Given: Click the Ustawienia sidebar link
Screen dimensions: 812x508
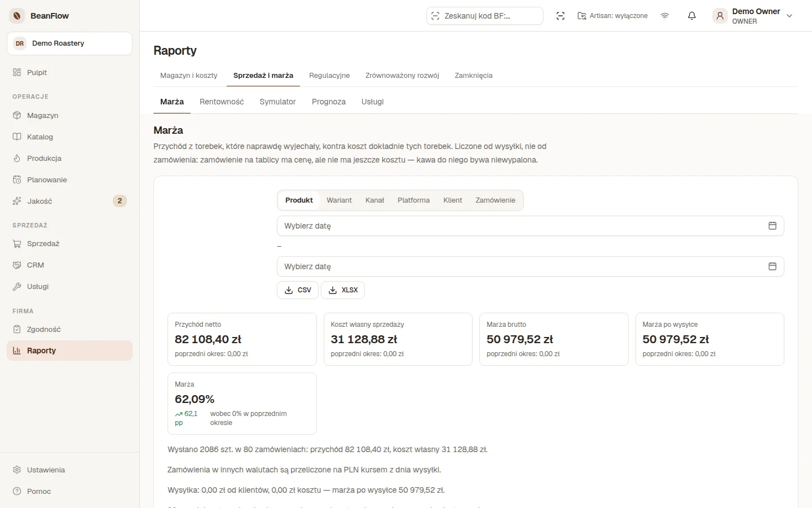Looking at the screenshot, I should [69, 470].
